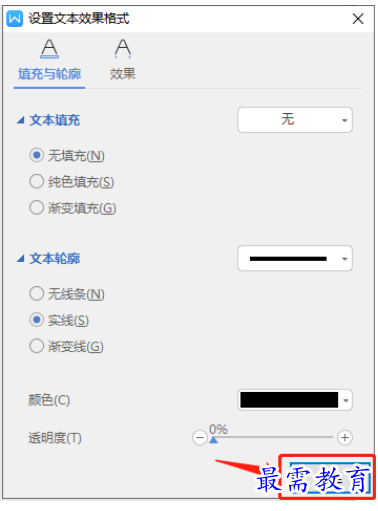The image size is (378, 511).
Task: Open the 文本轮廓 line style dropdown
Action: (x=295, y=258)
